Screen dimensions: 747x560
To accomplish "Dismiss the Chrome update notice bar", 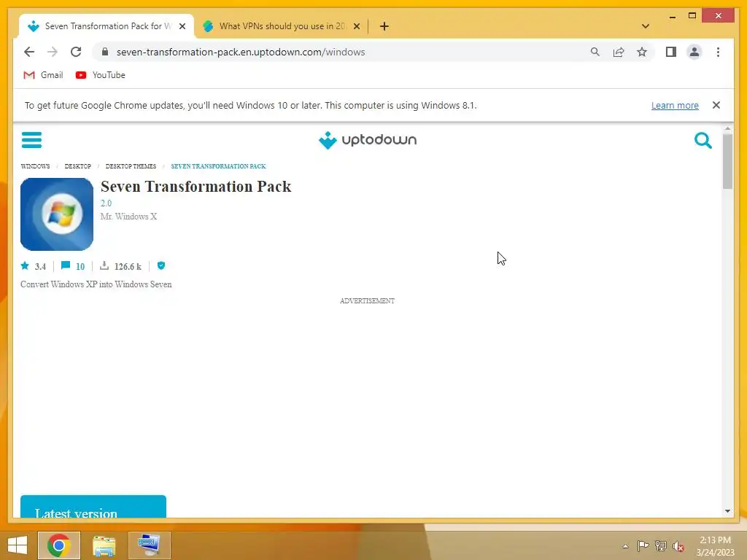I will tap(716, 105).
